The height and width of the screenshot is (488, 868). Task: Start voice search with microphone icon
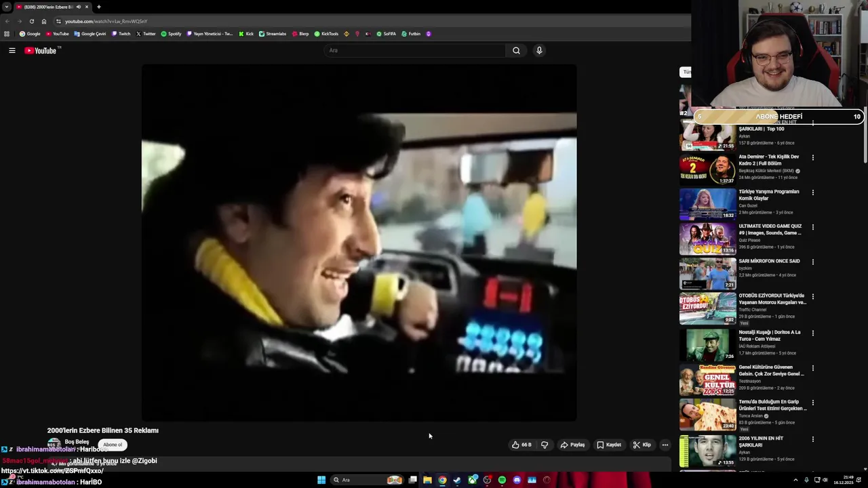tap(539, 50)
